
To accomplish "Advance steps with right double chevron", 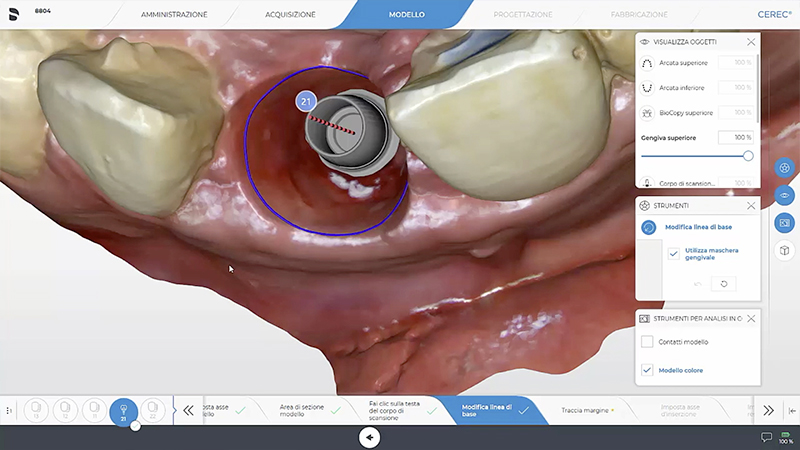I will pos(768,410).
